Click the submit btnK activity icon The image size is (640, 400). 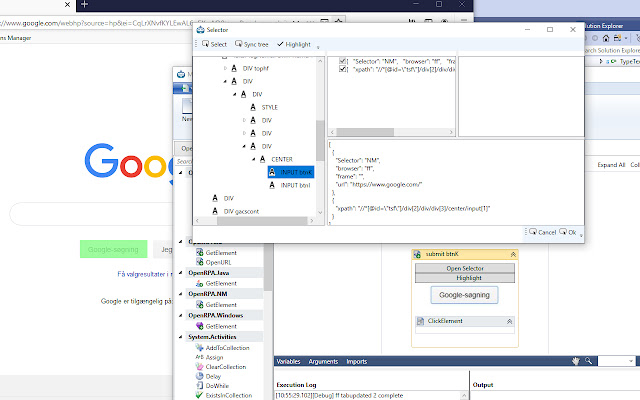click(417, 254)
